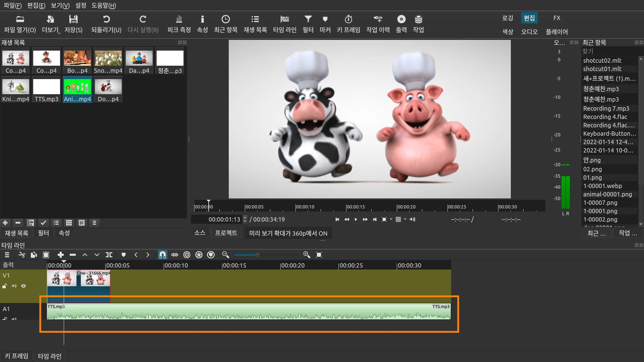Switch to the 프로젝트 player tab

click(226, 233)
